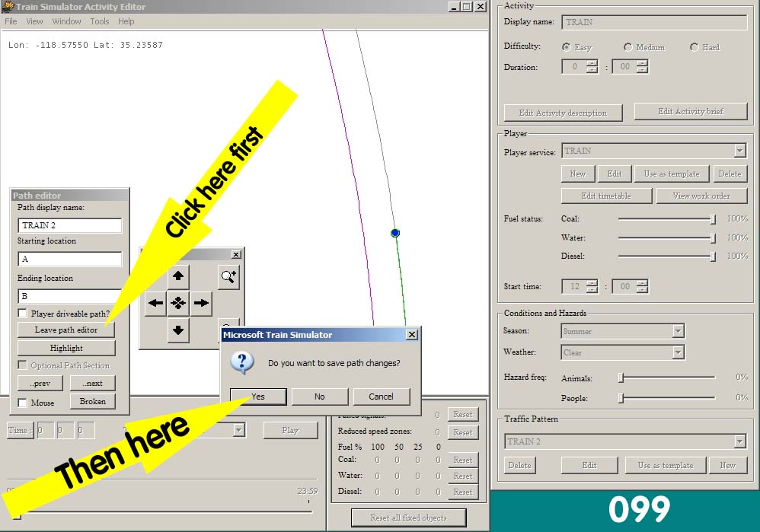Click Reset next to Reduced speed zones

click(463, 432)
